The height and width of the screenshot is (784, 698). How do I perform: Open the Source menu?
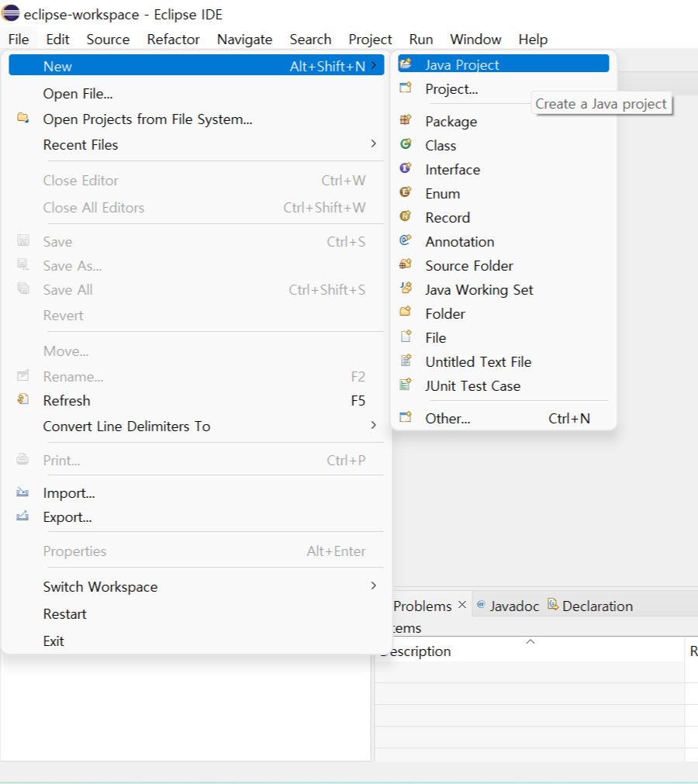coord(108,40)
